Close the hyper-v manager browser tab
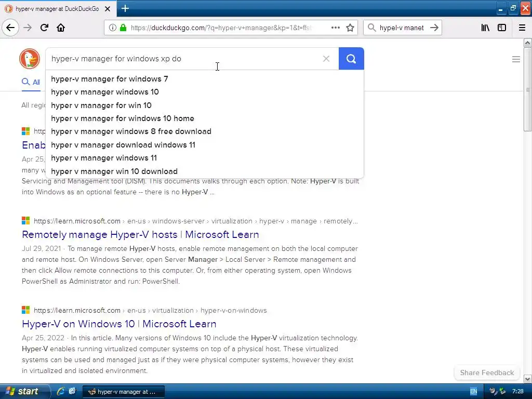This screenshot has height=399, width=532. point(108,9)
